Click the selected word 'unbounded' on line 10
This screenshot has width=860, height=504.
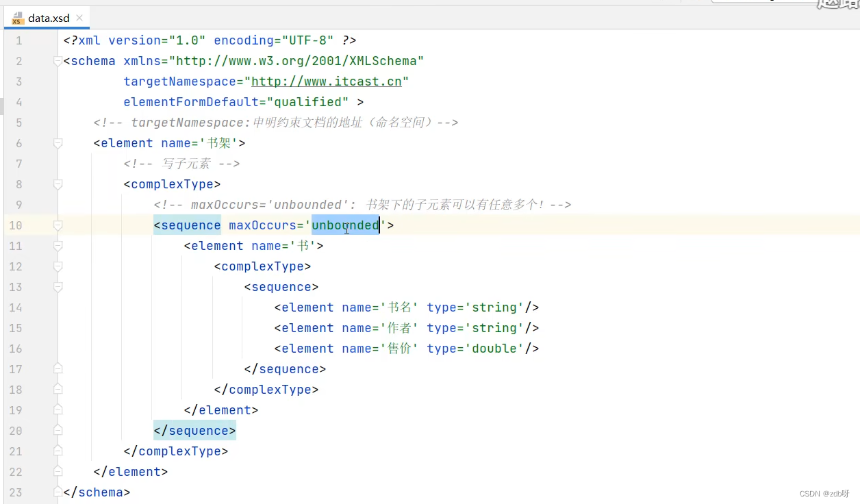pos(345,225)
